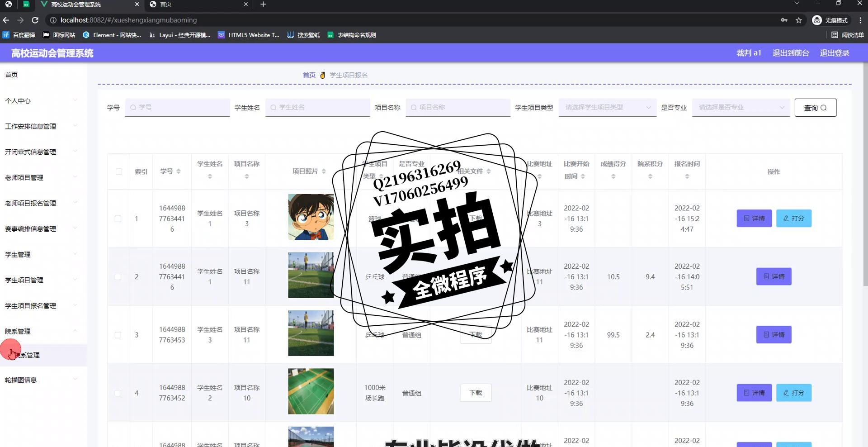Image resolution: width=868 pixels, height=447 pixels.
Task: Check row 3 checkbox
Action: (118, 335)
